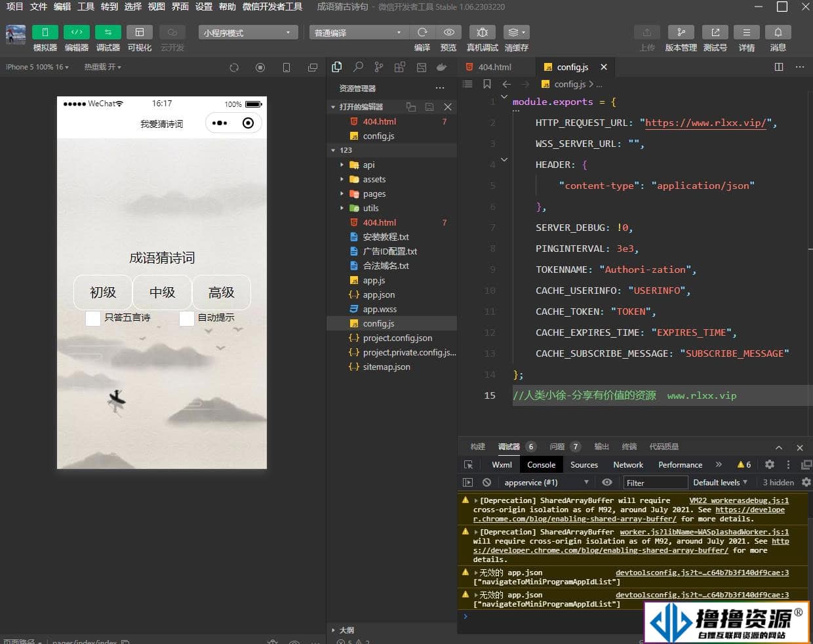Click the 初级 level button

[103, 292]
